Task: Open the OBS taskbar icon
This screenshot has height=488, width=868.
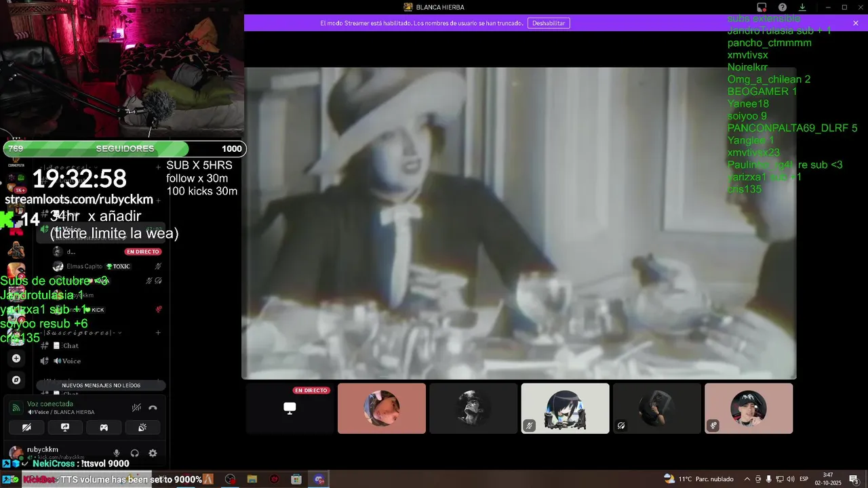Action: [231, 479]
